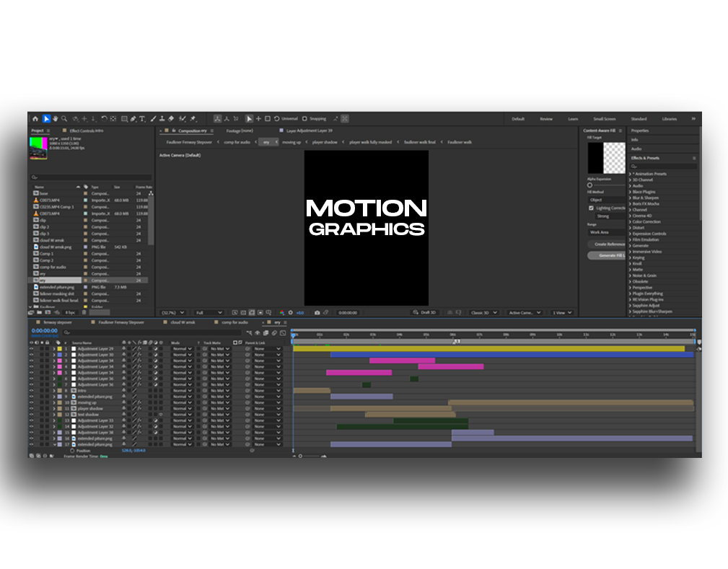The width and height of the screenshot is (728, 569).
Task: Select the Review workspace
Action: [546, 119]
